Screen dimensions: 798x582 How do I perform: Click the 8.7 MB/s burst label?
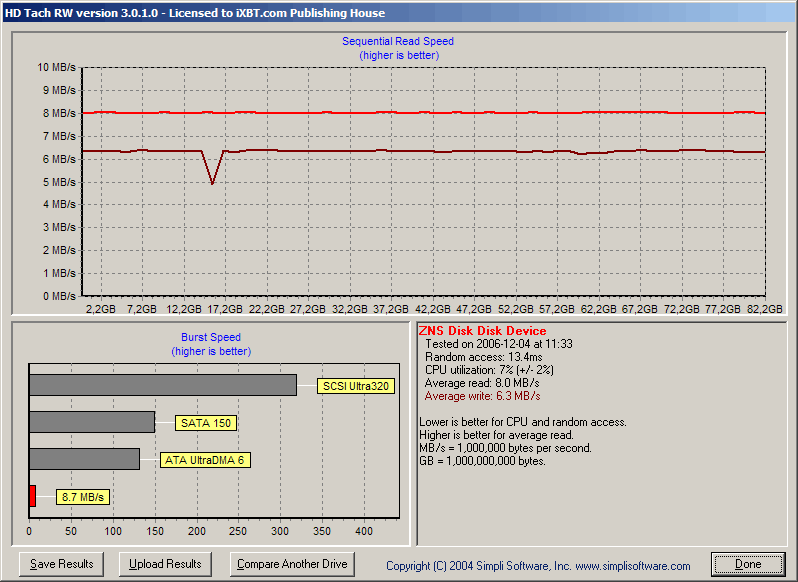pyautogui.click(x=82, y=497)
